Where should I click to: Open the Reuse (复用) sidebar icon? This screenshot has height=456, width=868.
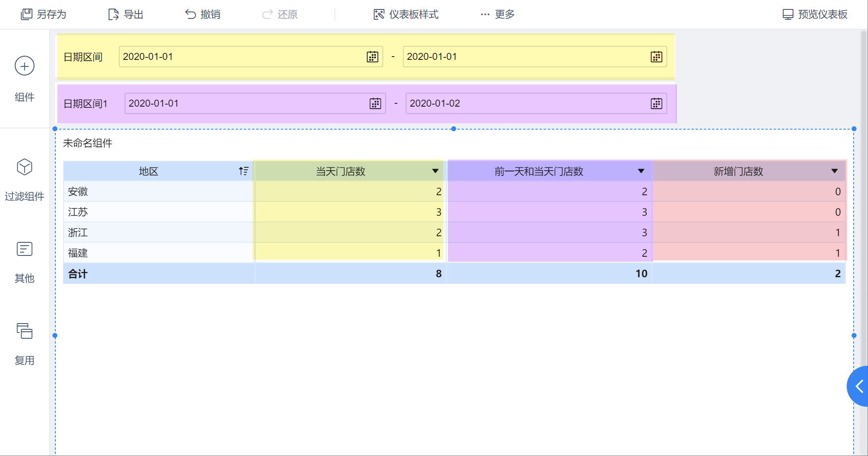pyautogui.click(x=25, y=331)
